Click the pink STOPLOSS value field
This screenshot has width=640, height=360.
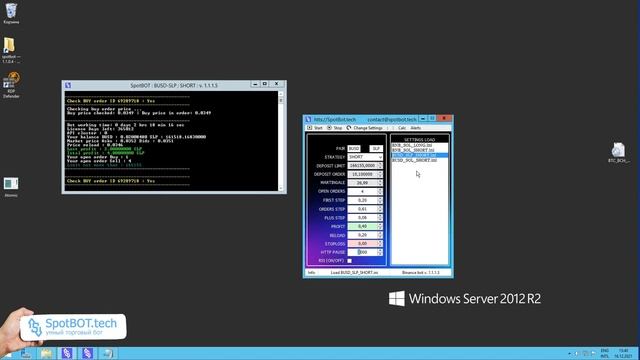pos(362,244)
